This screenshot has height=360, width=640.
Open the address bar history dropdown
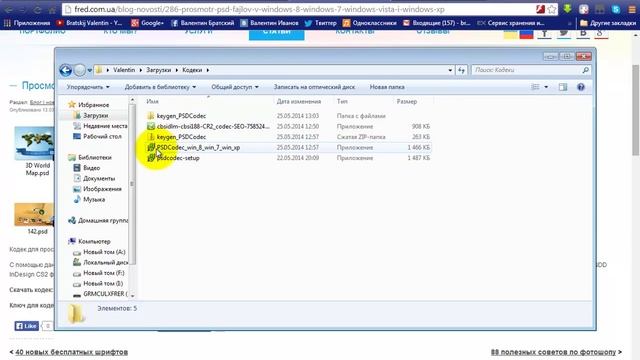tap(450, 70)
